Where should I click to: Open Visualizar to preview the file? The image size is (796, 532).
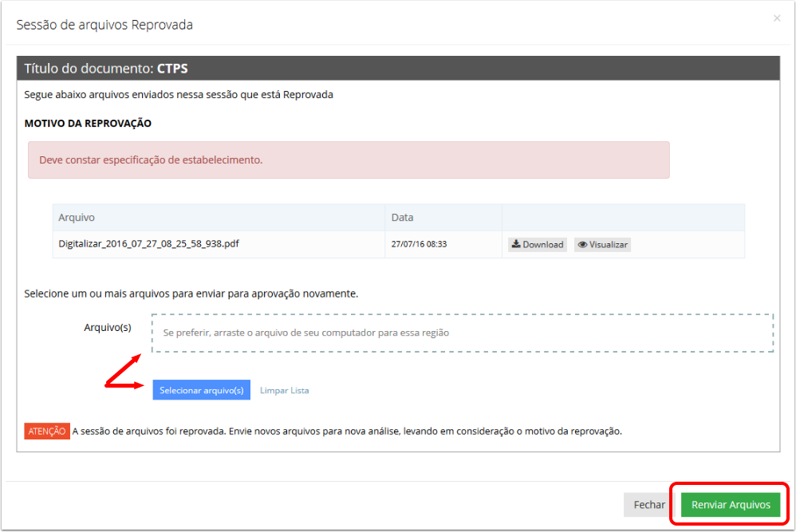[603, 245]
